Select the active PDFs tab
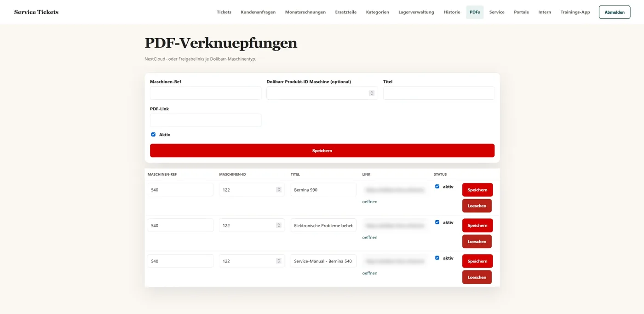644x314 pixels. (475, 12)
